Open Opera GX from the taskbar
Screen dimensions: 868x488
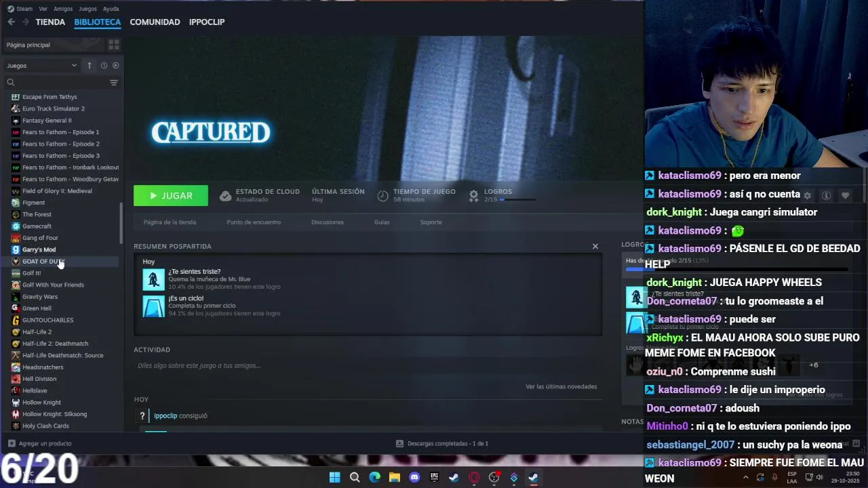pyautogui.click(x=474, y=477)
